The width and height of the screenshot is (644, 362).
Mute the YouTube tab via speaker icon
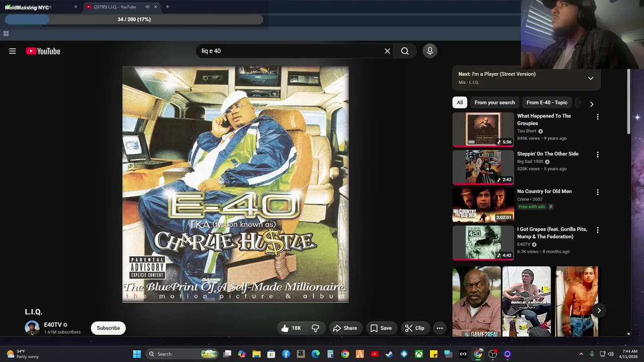(147, 7)
